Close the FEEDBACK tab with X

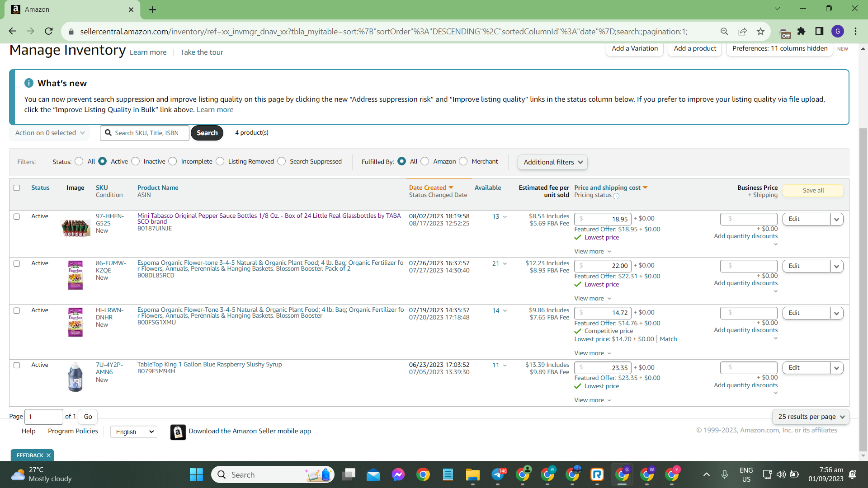[x=49, y=455]
